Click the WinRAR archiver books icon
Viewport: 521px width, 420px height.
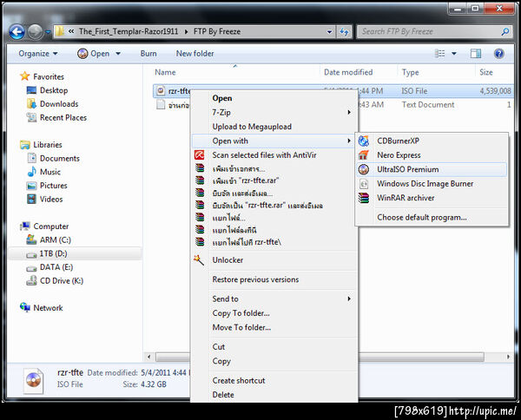coord(364,198)
